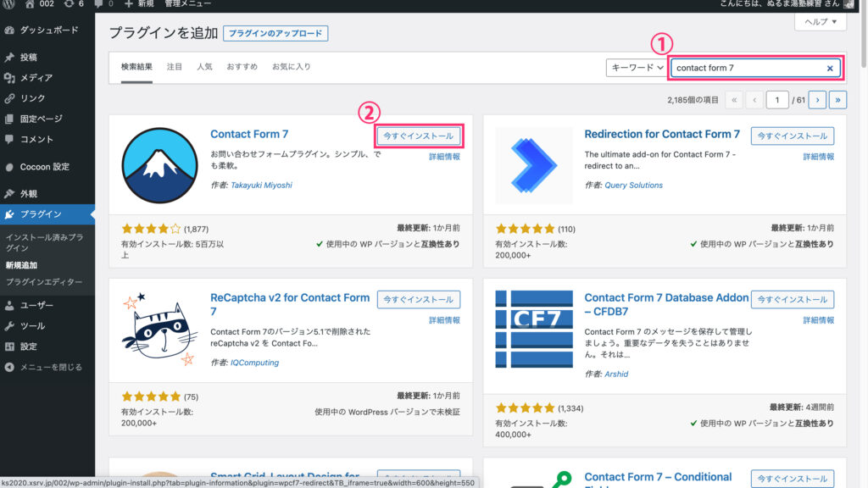
Task: Go to next results page arrow
Action: point(817,100)
